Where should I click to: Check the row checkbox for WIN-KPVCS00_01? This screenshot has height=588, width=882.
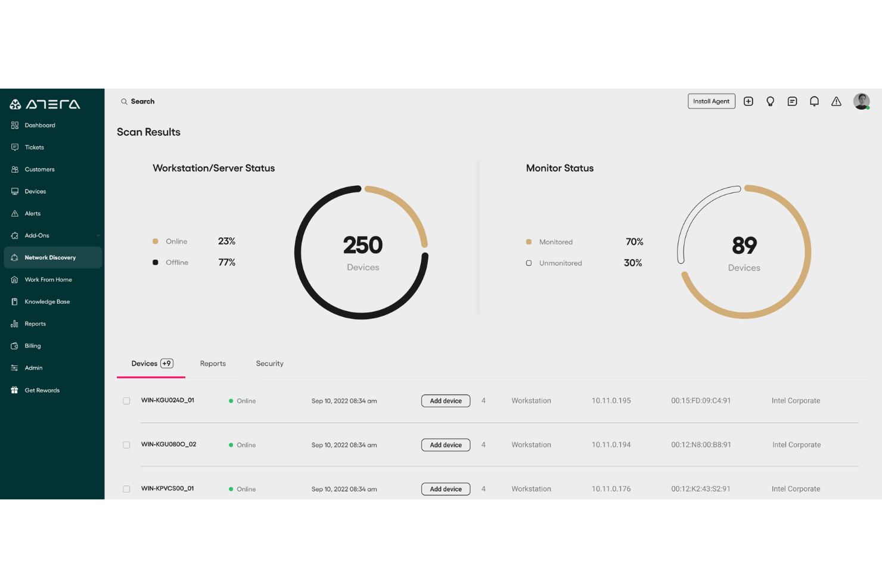(x=126, y=489)
